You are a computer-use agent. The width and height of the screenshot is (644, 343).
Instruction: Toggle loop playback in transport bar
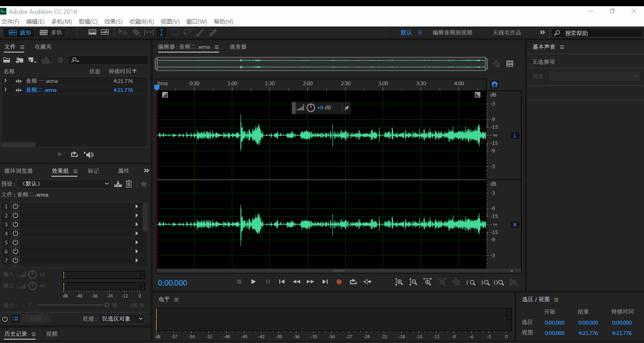click(353, 282)
